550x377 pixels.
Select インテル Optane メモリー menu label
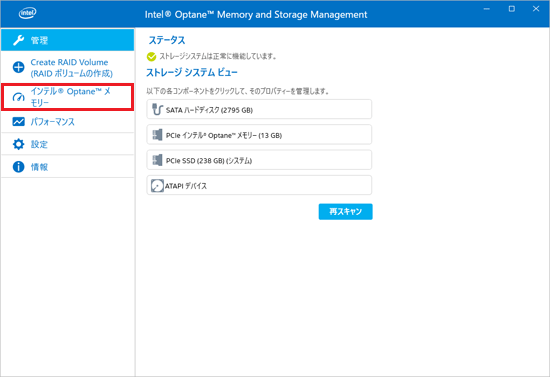[x=71, y=97]
